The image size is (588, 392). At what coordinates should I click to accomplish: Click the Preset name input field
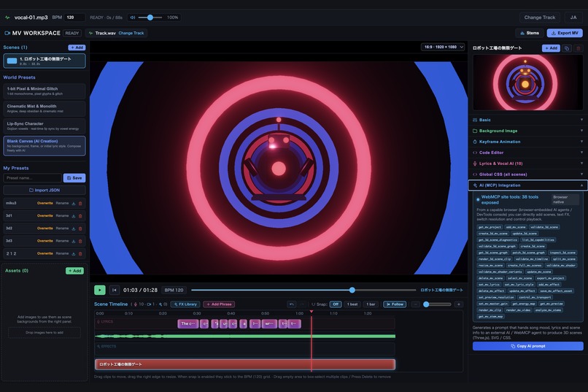coord(32,178)
